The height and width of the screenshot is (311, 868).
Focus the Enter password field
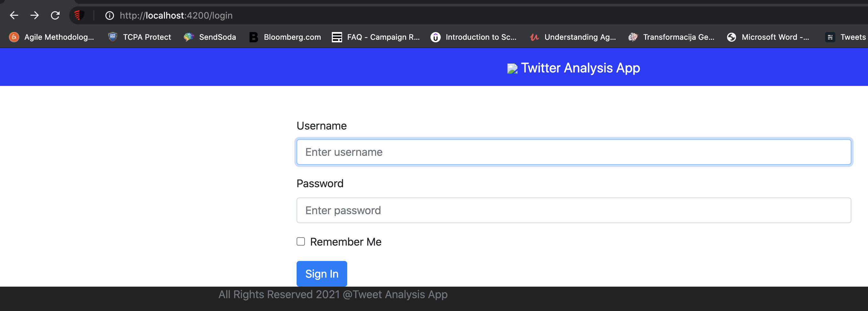point(574,210)
